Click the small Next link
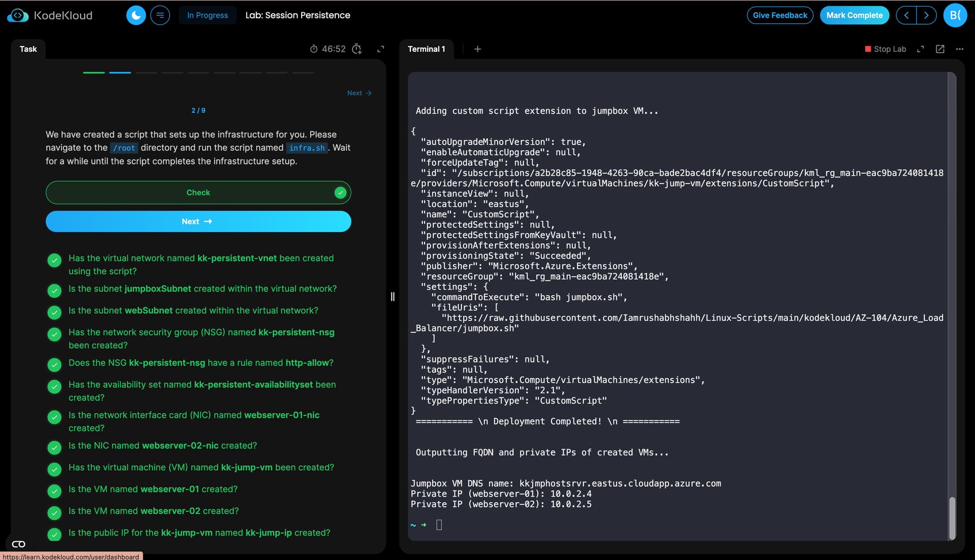 [x=360, y=93]
